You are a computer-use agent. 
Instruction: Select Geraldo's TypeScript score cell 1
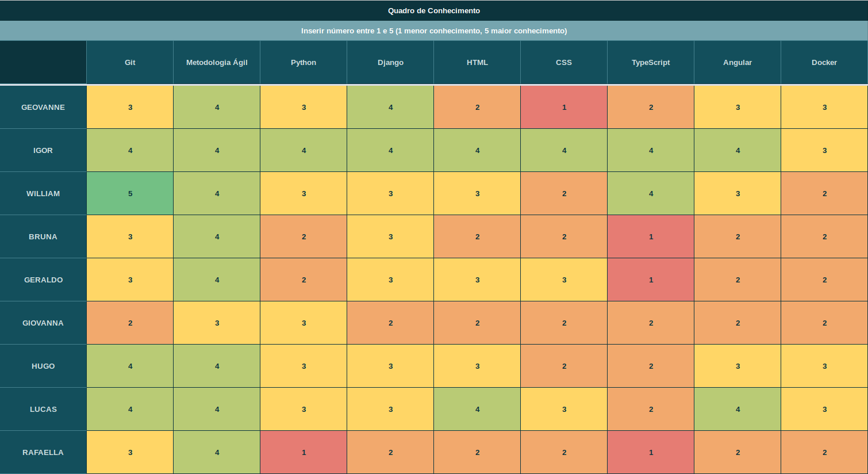651,280
